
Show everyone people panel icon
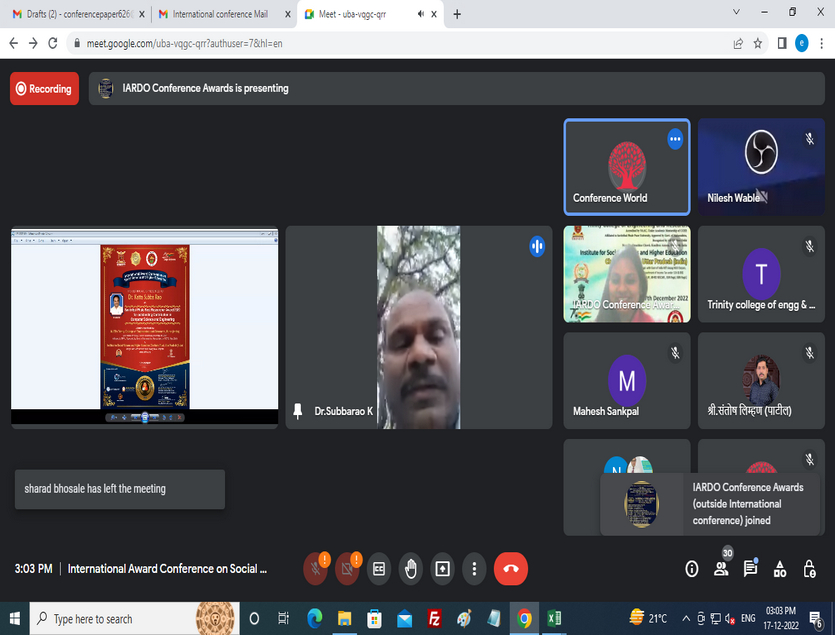click(721, 569)
